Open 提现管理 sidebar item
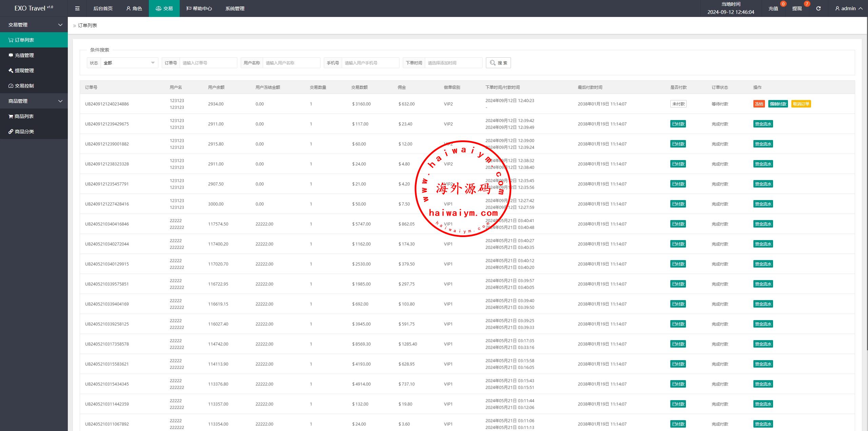868x431 pixels. [x=24, y=71]
